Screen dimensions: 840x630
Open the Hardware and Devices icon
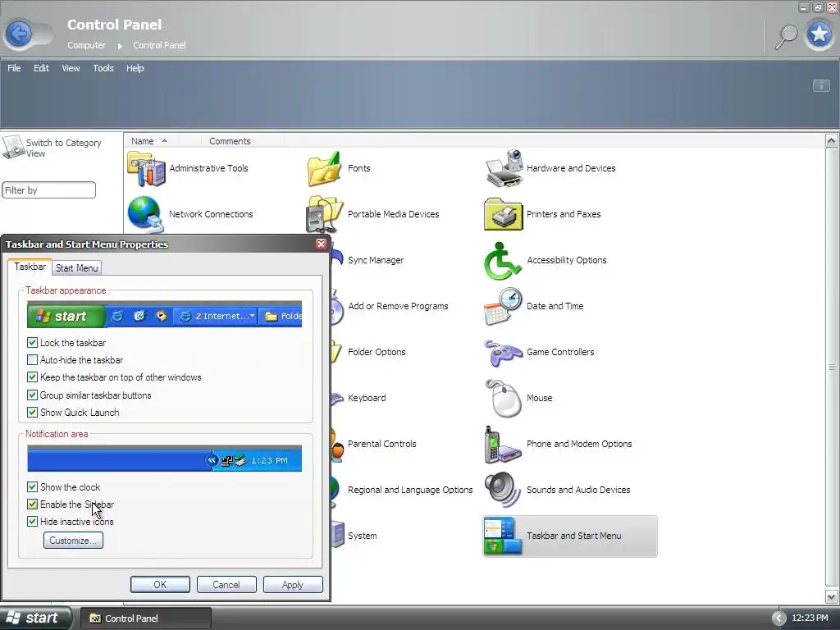pos(504,168)
